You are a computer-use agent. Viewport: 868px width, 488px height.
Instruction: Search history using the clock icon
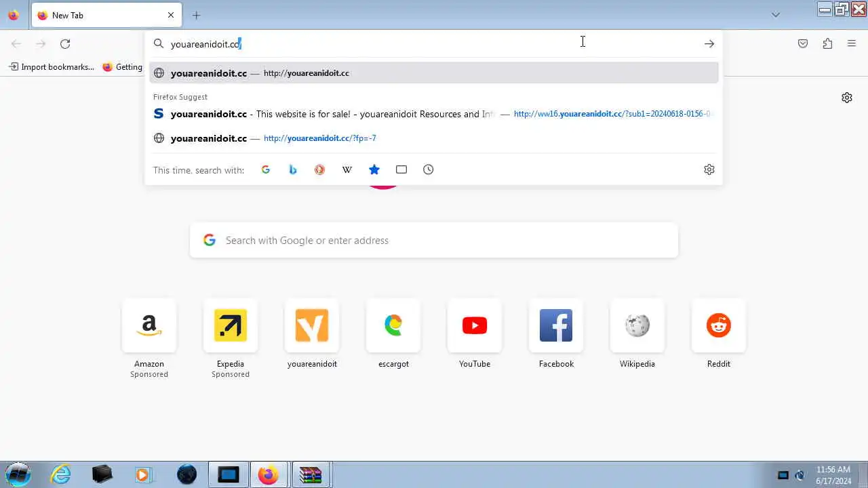[x=429, y=169]
